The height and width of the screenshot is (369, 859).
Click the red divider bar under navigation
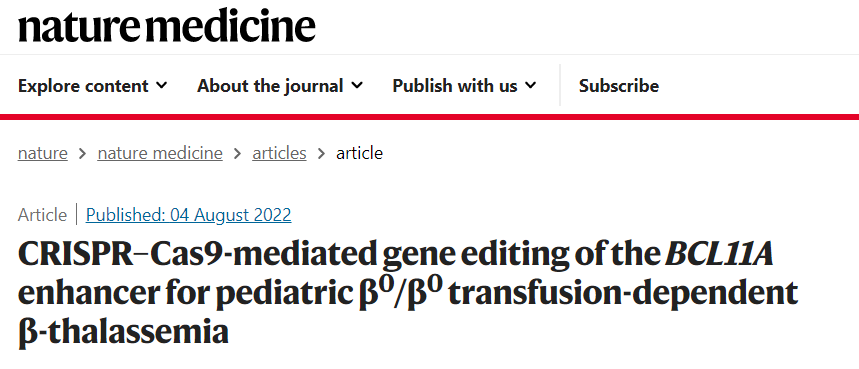coord(430,117)
